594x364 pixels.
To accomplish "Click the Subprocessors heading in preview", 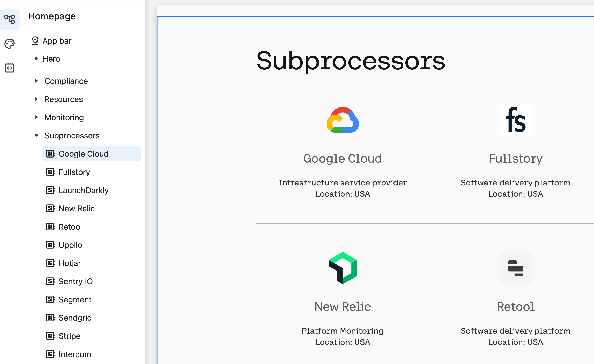I will (x=351, y=61).
